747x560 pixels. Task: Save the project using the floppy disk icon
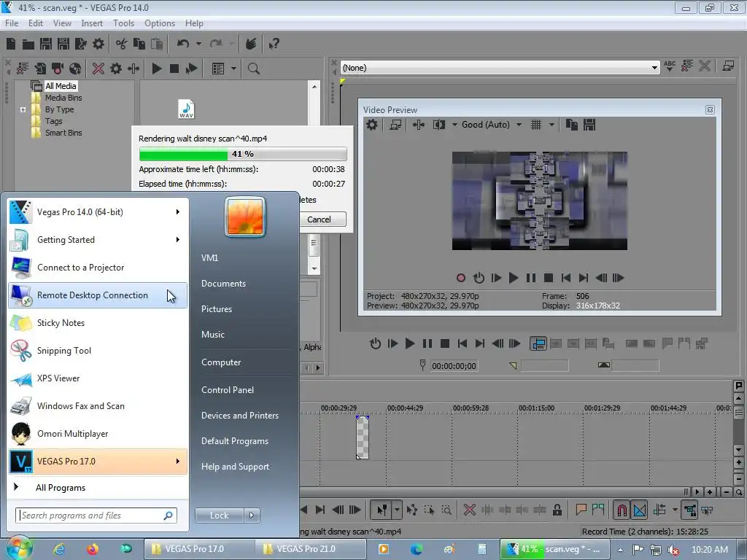(46, 44)
